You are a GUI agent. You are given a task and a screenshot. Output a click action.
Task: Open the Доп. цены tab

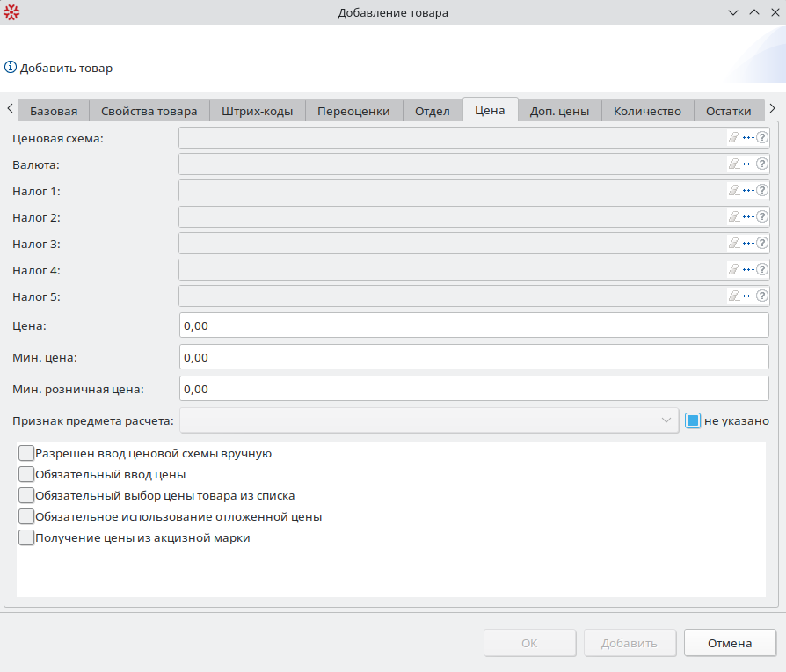pyautogui.click(x=559, y=111)
